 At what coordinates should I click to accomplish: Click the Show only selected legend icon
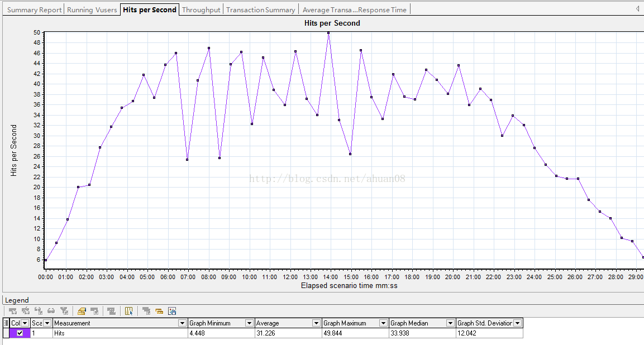(39, 311)
